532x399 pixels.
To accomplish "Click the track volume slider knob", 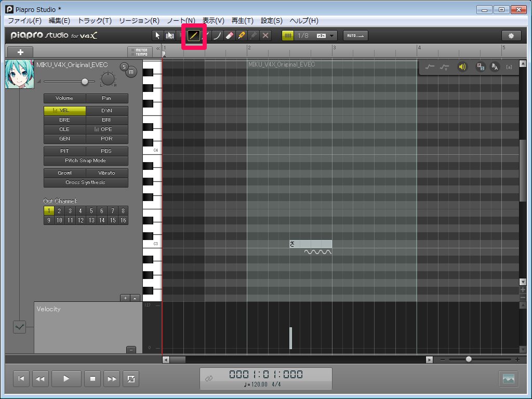I will pyautogui.click(x=85, y=82).
